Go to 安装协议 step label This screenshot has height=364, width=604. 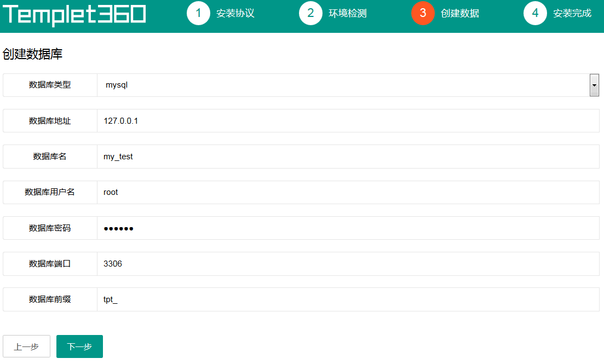(235, 14)
